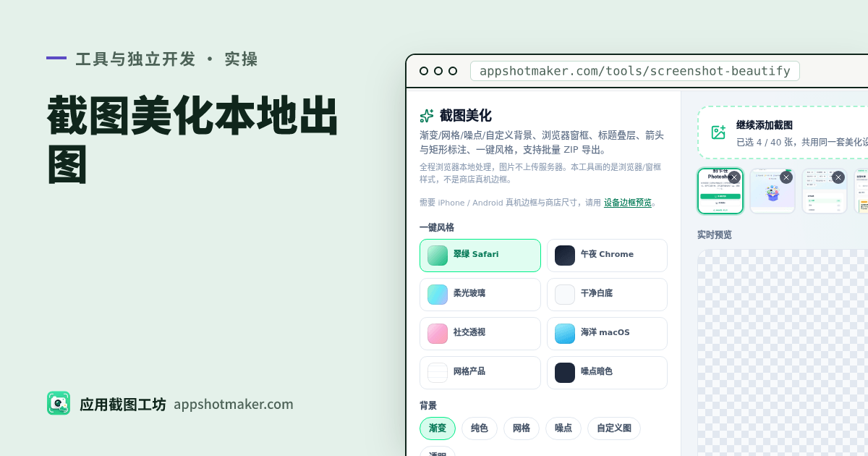Viewport: 868px width, 456px height.
Task: Click the 截图美化 panel heading
Action: click(x=465, y=116)
